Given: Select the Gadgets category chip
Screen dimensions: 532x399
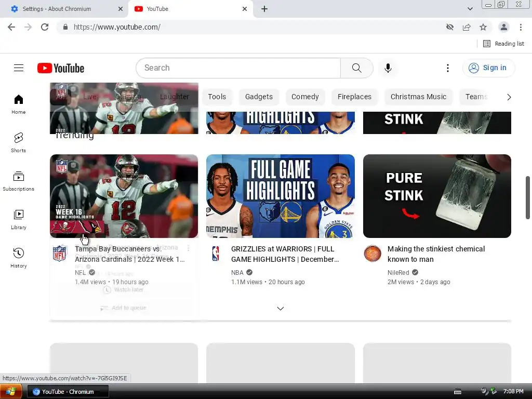Looking at the screenshot, I should (259, 97).
